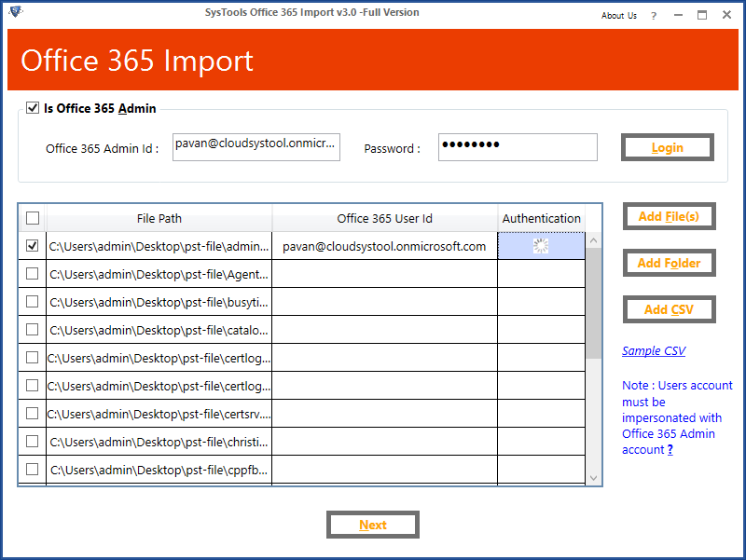The width and height of the screenshot is (746, 560).
Task: Uncheck the admin PST file row
Action: 33,245
